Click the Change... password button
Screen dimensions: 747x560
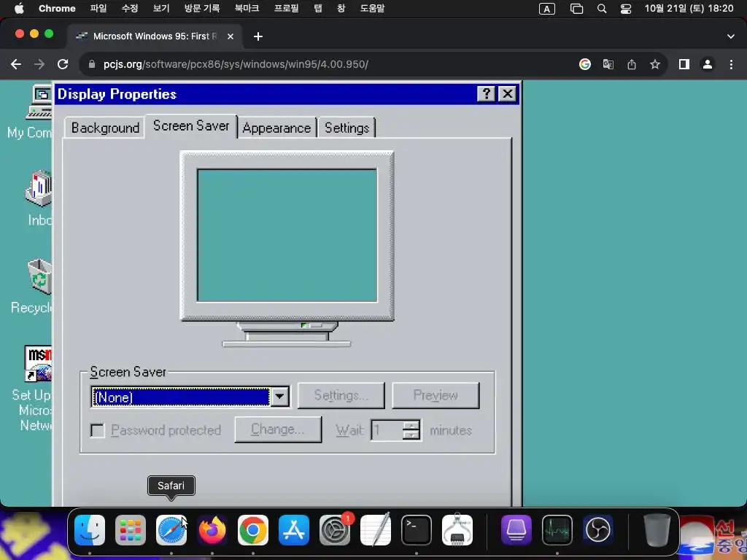click(x=278, y=429)
